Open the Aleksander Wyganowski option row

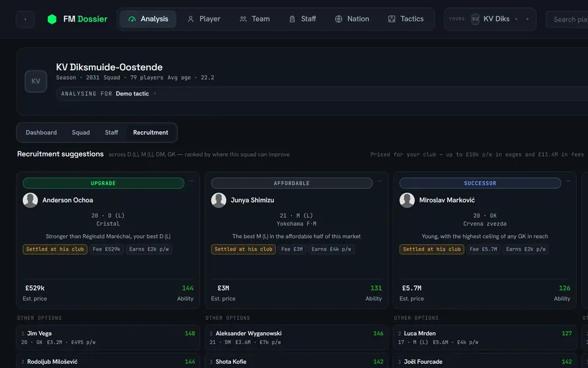click(x=296, y=337)
